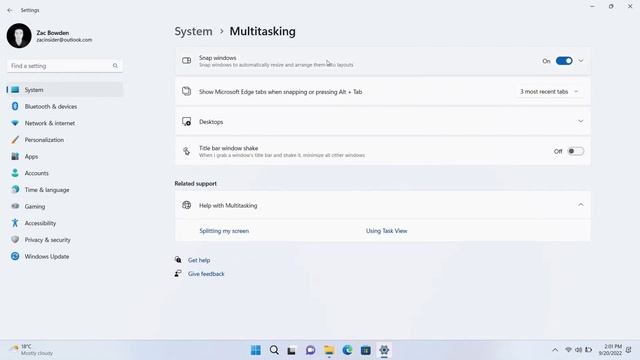Click the Windows Update refresh icon
Screen dimensions: 640x360
point(15,256)
